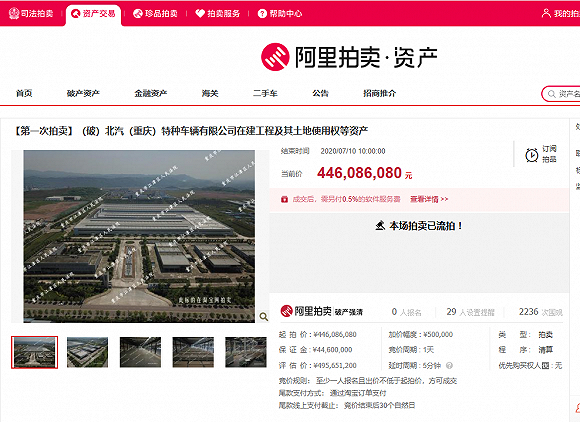
Task: Click 竞价周期 1天 text
Action: pos(411,350)
